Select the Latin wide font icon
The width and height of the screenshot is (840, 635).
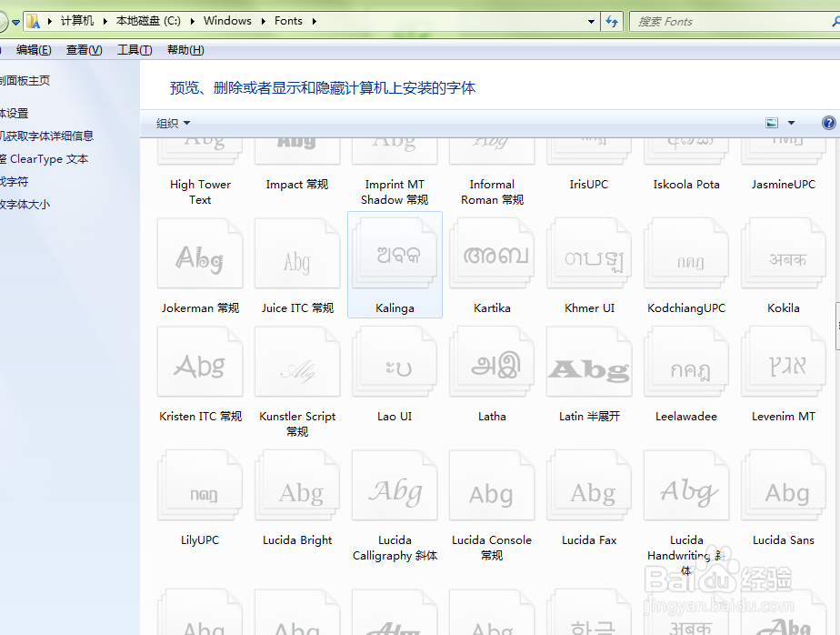[589, 362]
